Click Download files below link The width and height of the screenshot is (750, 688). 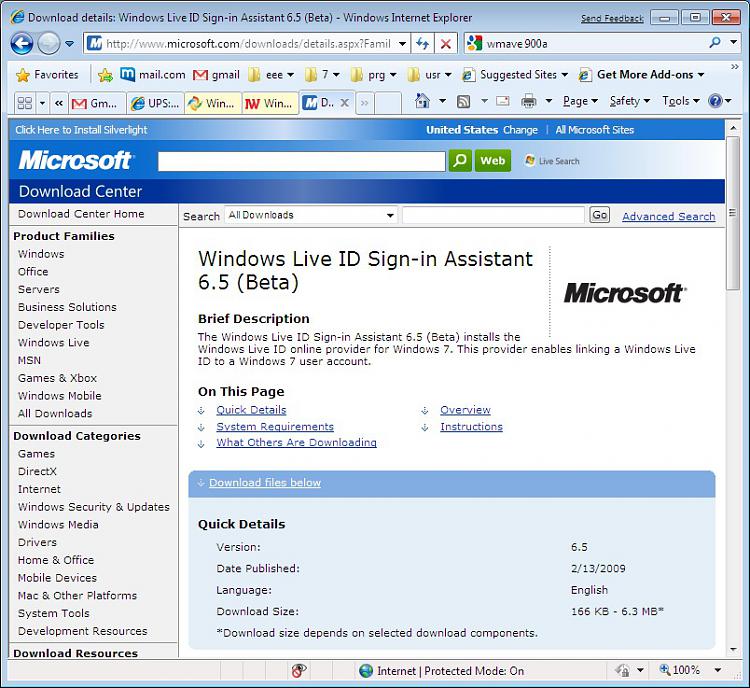pyautogui.click(x=265, y=482)
